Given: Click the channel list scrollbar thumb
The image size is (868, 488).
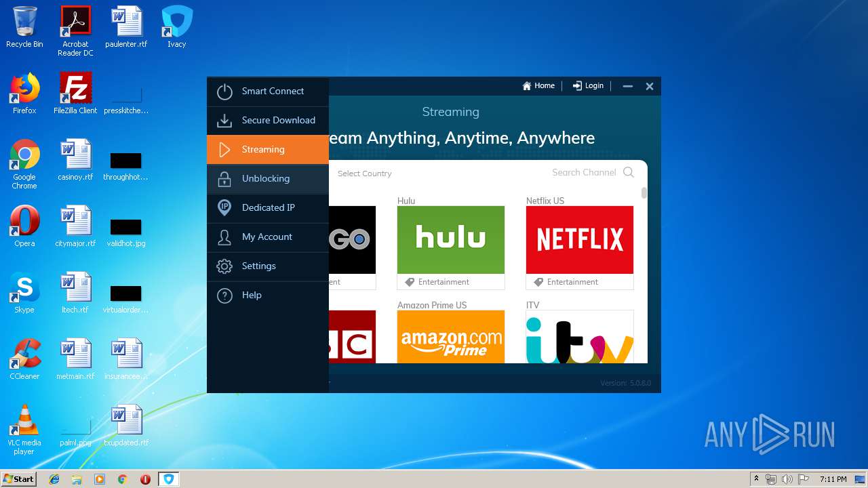Looking at the screenshot, I should pyautogui.click(x=644, y=193).
